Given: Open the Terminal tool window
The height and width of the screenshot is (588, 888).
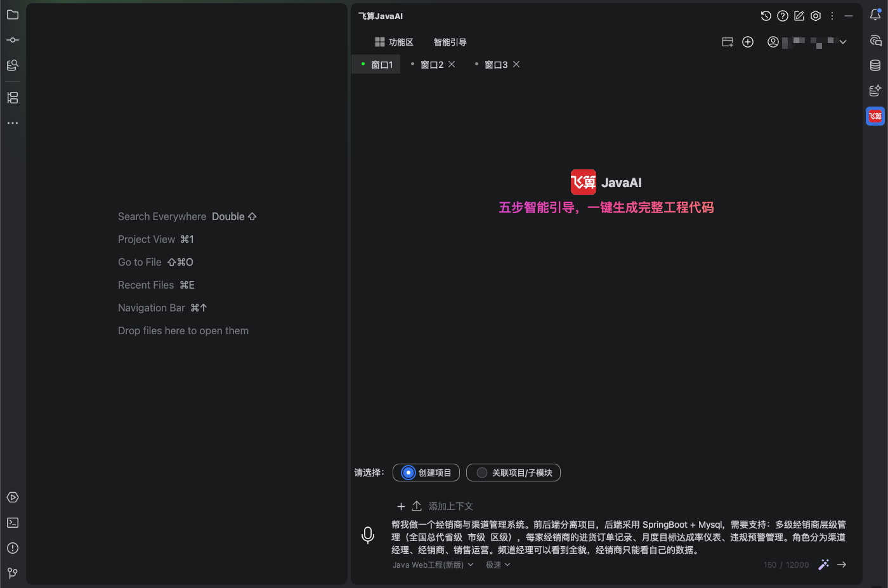Looking at the screenshot, I should tap(13, 523).
